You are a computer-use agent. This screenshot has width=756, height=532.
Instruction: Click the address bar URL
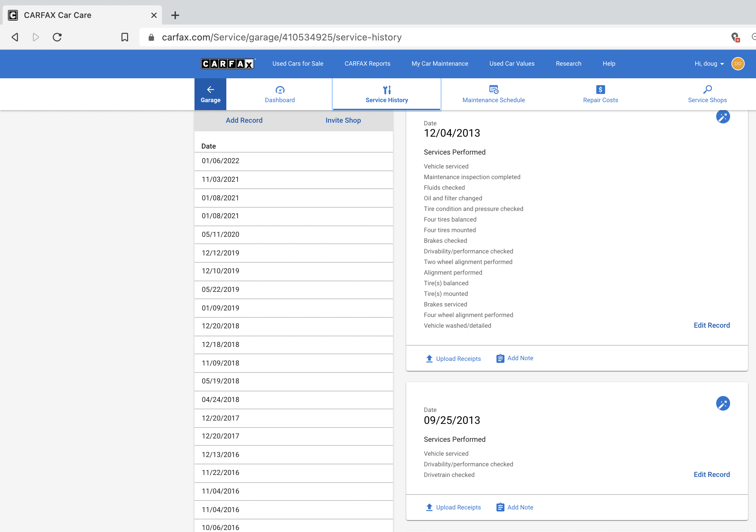coord(282,37)
